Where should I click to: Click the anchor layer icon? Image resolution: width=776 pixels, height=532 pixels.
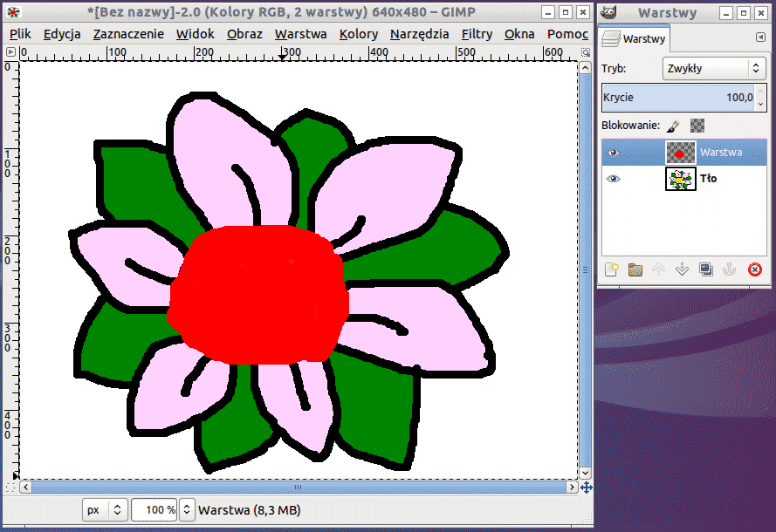(x=730, y=270)
